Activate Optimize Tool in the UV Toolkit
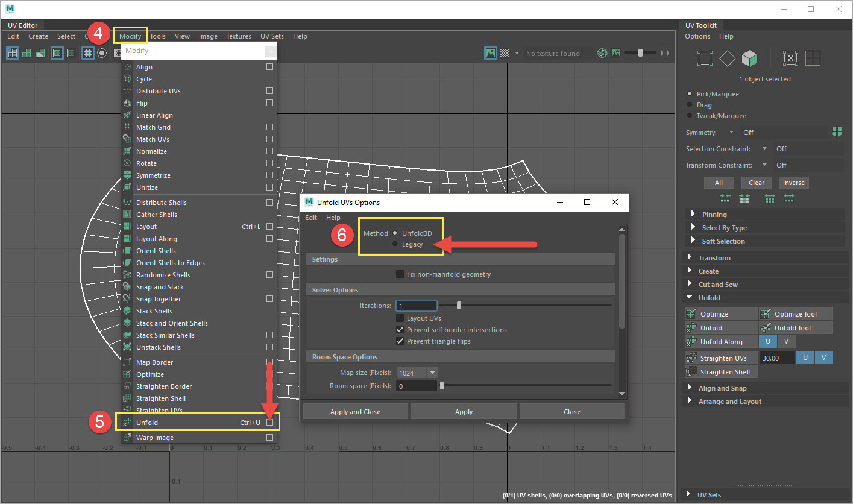The width and height of the screenshot is (853, 504). click(x=795, y=314)
